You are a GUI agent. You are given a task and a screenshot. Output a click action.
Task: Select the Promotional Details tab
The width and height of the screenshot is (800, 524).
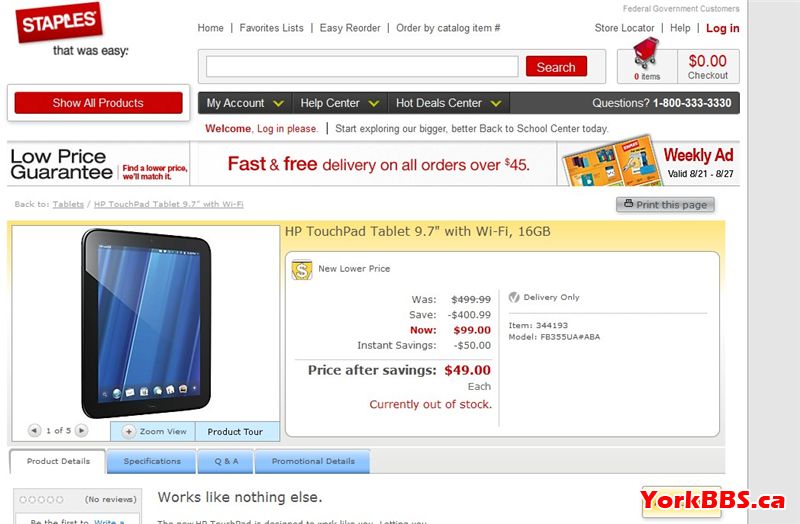click(313, 461)
